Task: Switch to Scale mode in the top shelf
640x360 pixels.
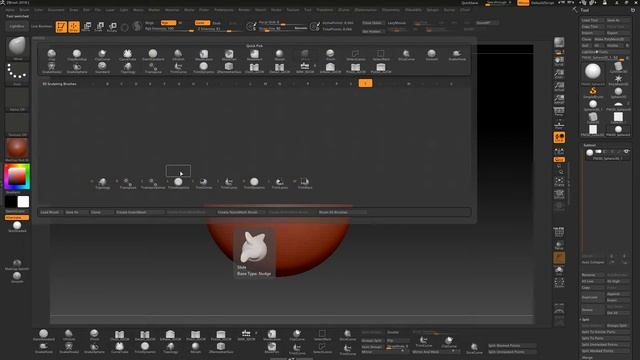Action: point(99,27)
